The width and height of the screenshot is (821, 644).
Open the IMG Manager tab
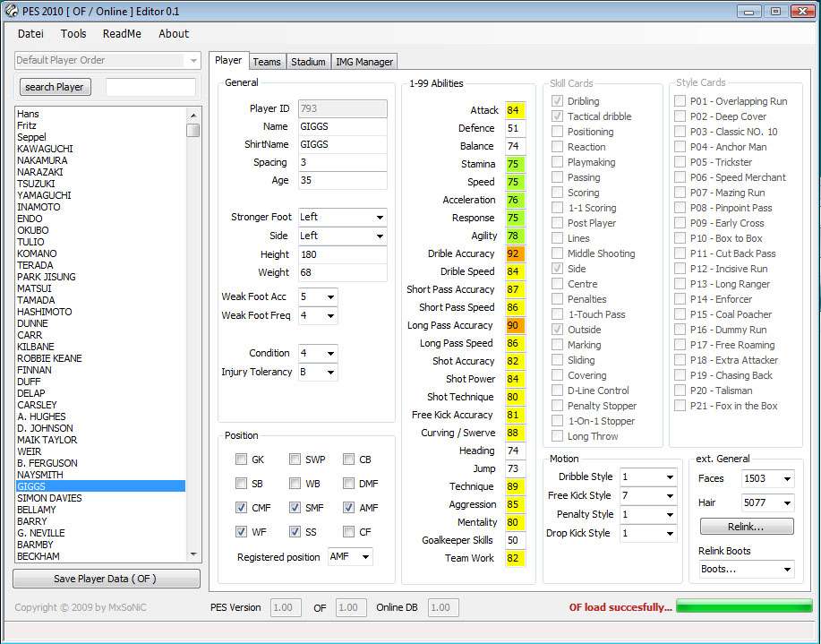click(x=363, y=62)
